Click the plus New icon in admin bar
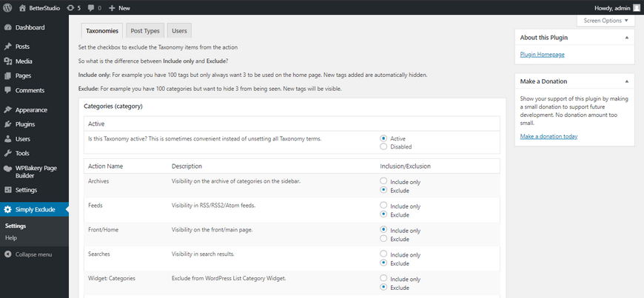The image size is (644, 298). pyautogui.click(x=112, y=8)
